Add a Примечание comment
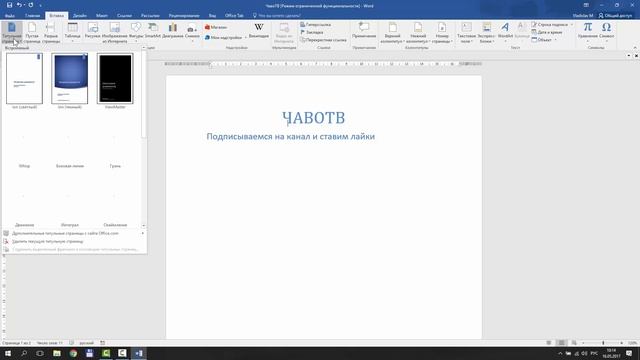 364,31
